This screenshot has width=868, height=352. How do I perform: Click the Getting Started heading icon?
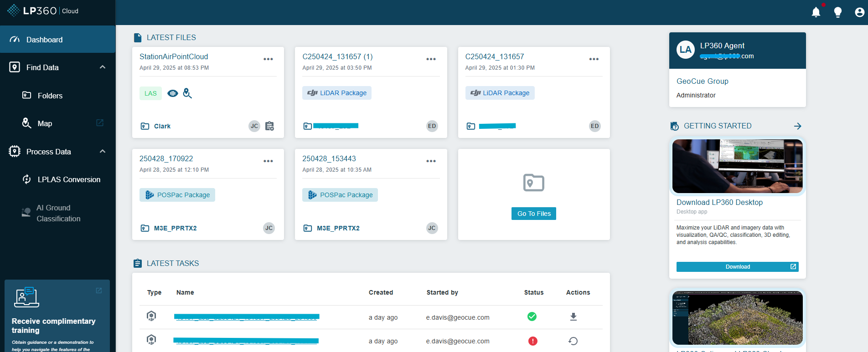pos(675,126)
